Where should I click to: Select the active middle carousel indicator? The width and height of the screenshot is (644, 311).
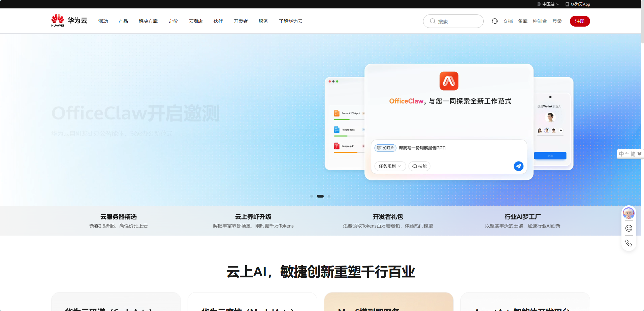(x=320, y=196)
